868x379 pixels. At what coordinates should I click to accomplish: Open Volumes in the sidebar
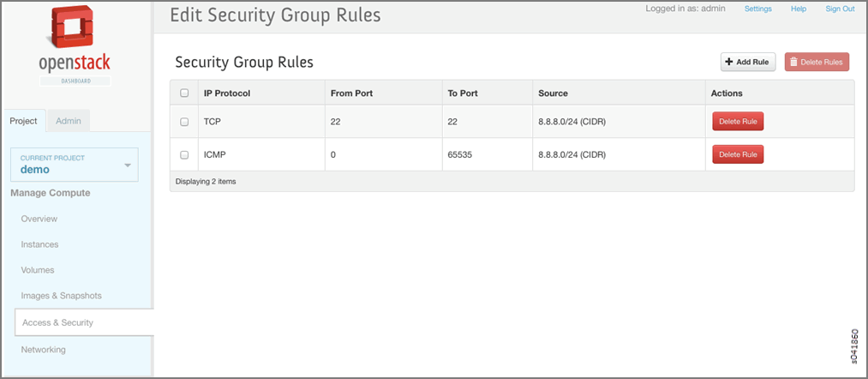click(38, 270)
